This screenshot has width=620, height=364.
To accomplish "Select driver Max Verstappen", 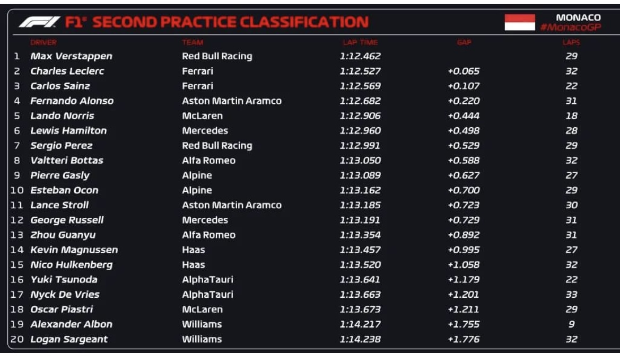I will [71, 56].
